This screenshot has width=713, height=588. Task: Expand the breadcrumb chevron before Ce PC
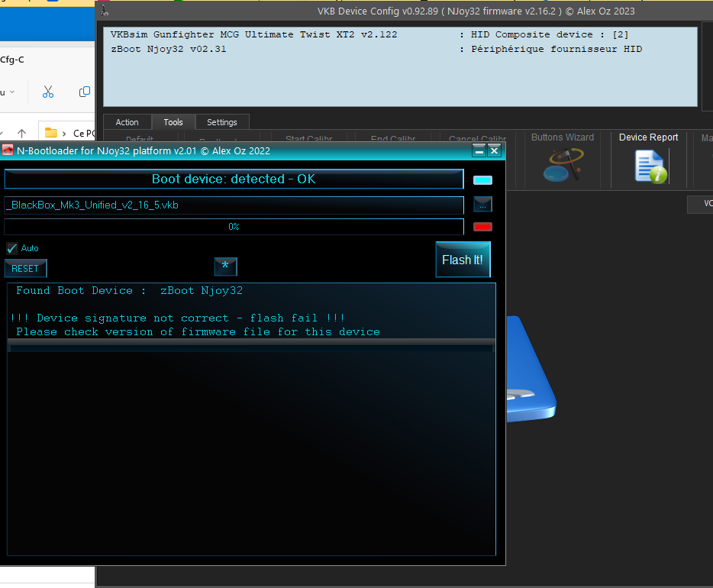pyautogui.click(x=64, y=133)
